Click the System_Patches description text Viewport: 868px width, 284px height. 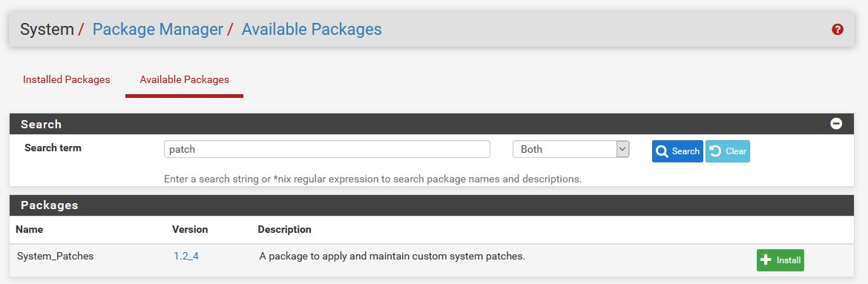tap(392, 257)
